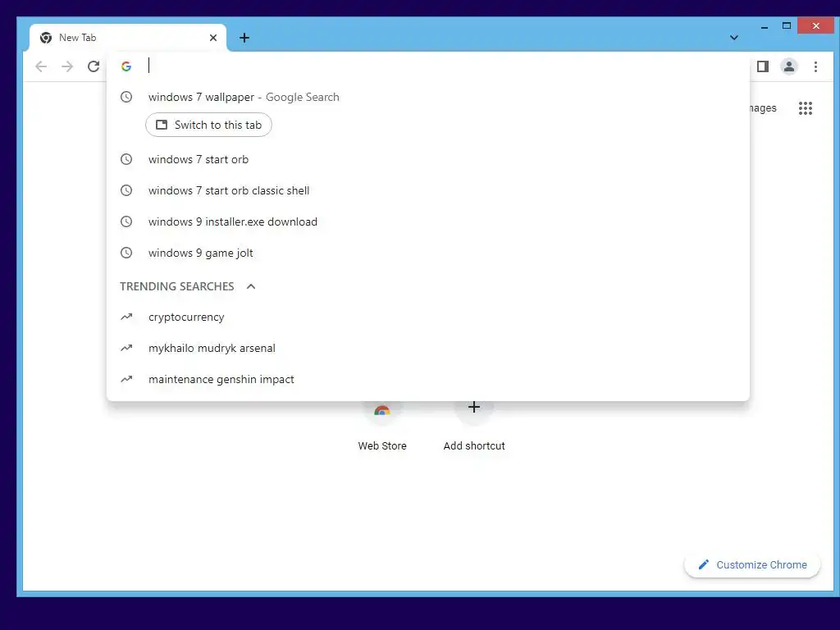Screen dimensions: 840x630
Task: Collapse the Trending Searches section
Action: [251, 286]
